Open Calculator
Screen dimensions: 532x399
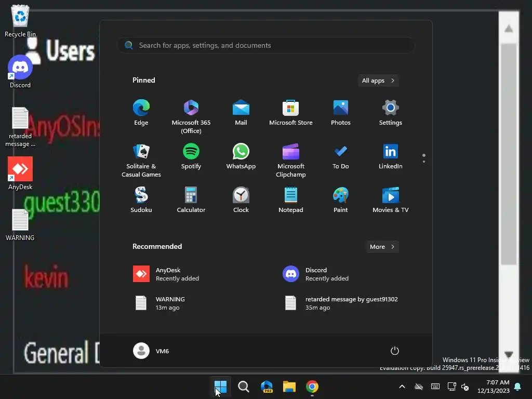tap(191, 200)
